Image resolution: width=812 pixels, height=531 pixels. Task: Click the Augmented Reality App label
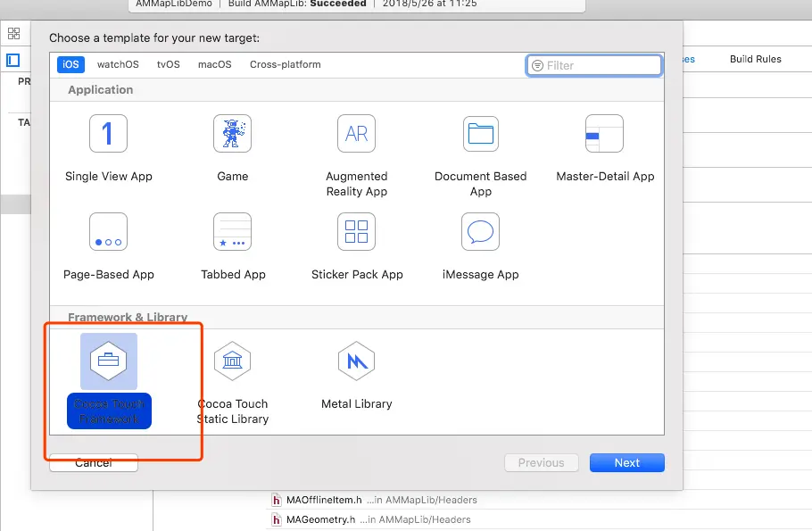[356, 183]
